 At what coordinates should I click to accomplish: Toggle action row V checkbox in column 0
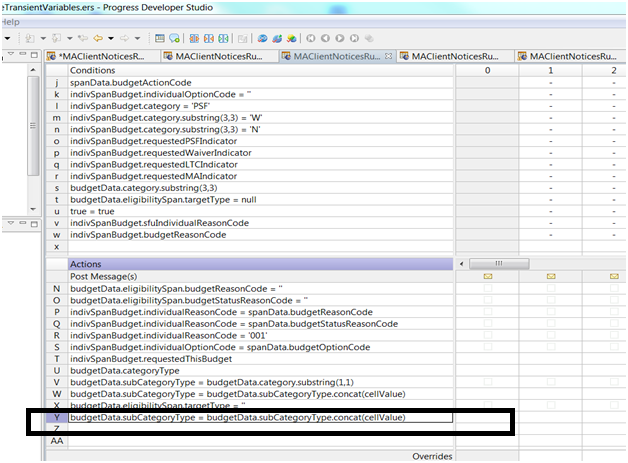tap(487, 382)
